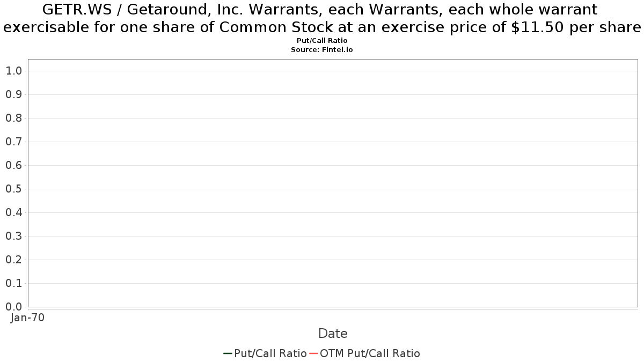Click the GETR.WS Getaround chart title
Screen dimensions: 644x362
322,18
